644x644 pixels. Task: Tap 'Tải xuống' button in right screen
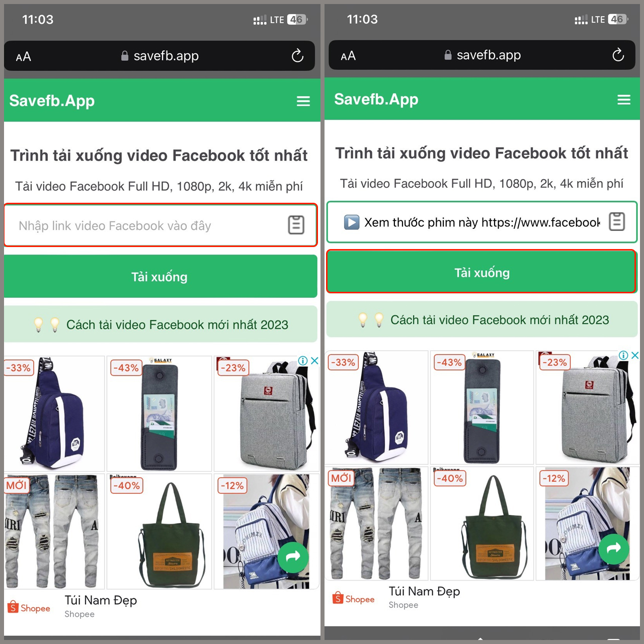tap(482, 272)
